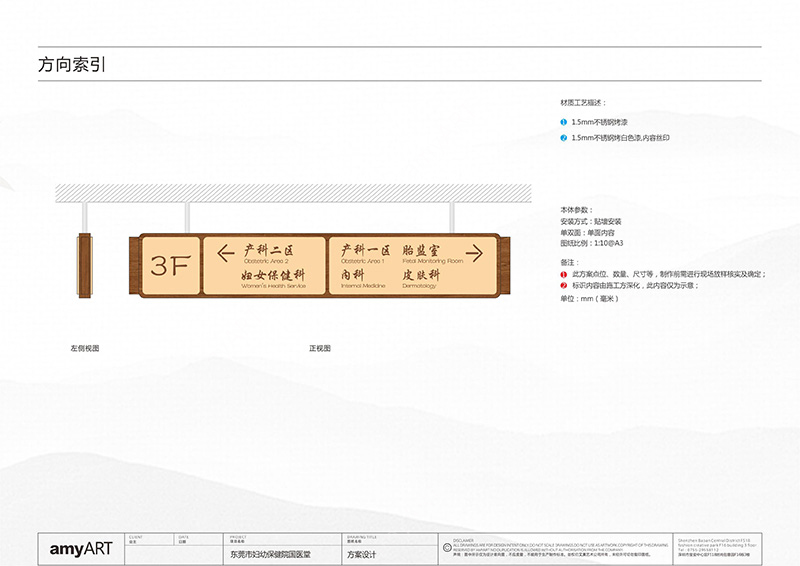Click the blue number 1 bullet
The image size is (800, 566).
point(564,122)
